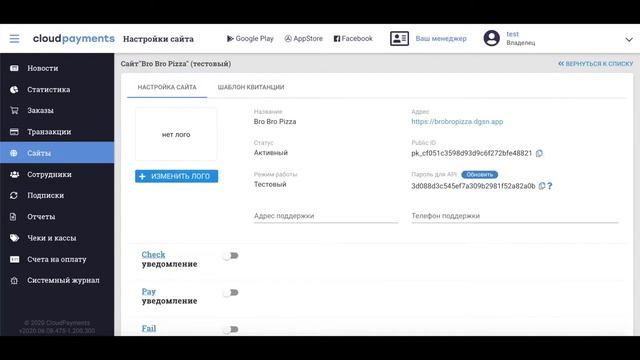Click the Обновить password button

tap(480, 175)
